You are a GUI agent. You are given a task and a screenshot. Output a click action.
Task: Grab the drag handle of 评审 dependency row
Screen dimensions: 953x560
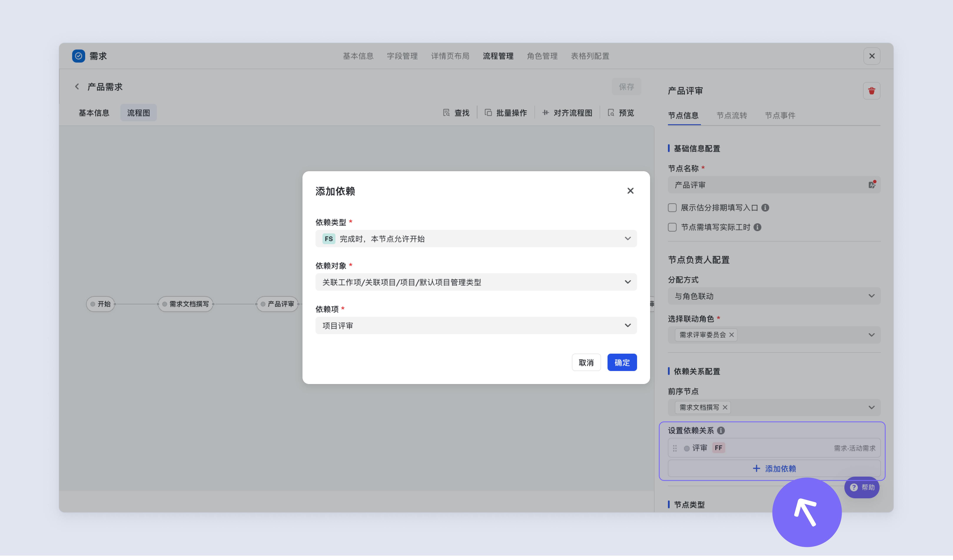pos(675,448)
